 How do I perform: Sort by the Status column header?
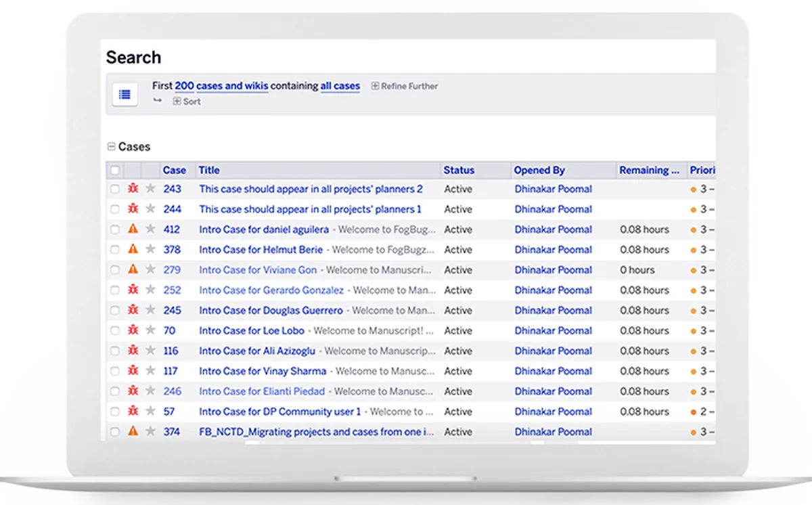pos(459,171)
